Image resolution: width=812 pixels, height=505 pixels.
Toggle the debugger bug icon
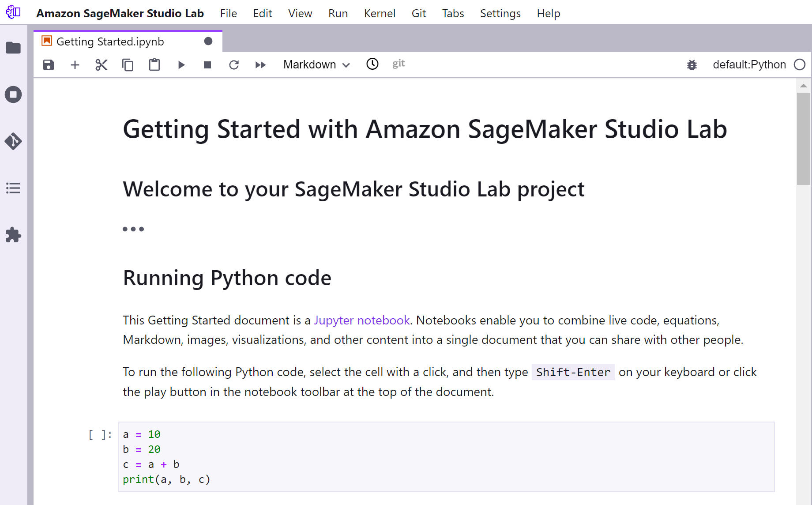692,65
